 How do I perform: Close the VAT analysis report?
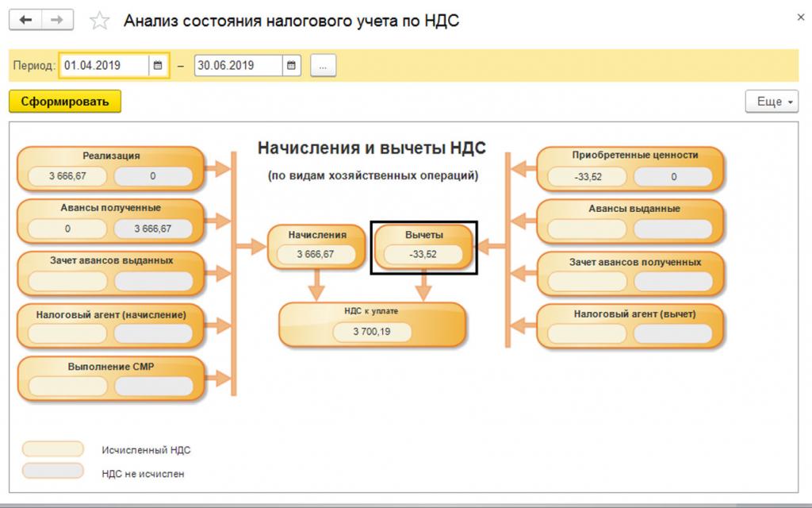tap(800, 16)
